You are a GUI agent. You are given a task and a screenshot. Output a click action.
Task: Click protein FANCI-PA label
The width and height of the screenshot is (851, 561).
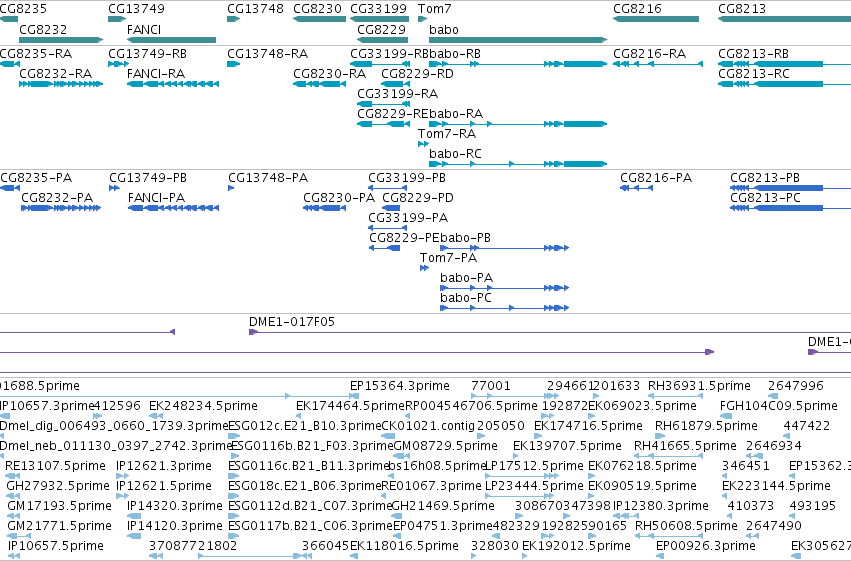pyautogui.click(x=156, y=197)
